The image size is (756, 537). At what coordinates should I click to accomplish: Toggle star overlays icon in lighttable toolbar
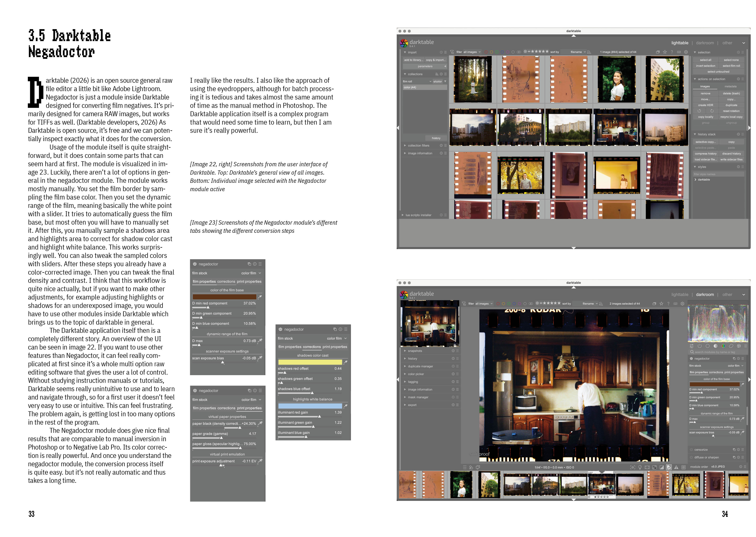[665, 52]
